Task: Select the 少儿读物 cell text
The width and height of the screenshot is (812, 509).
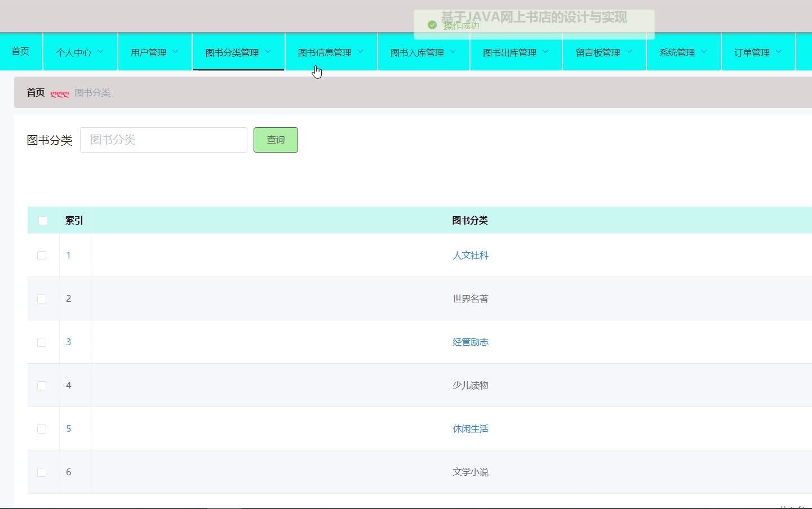Action: [471, 386]
